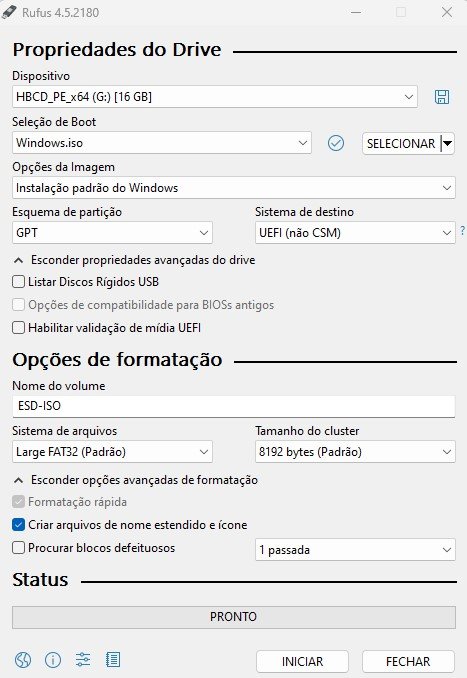Open Esquema de partição GPT dropdown
Image resolution: width=467 pixels, height=678 pixels.
click(112, 233)
